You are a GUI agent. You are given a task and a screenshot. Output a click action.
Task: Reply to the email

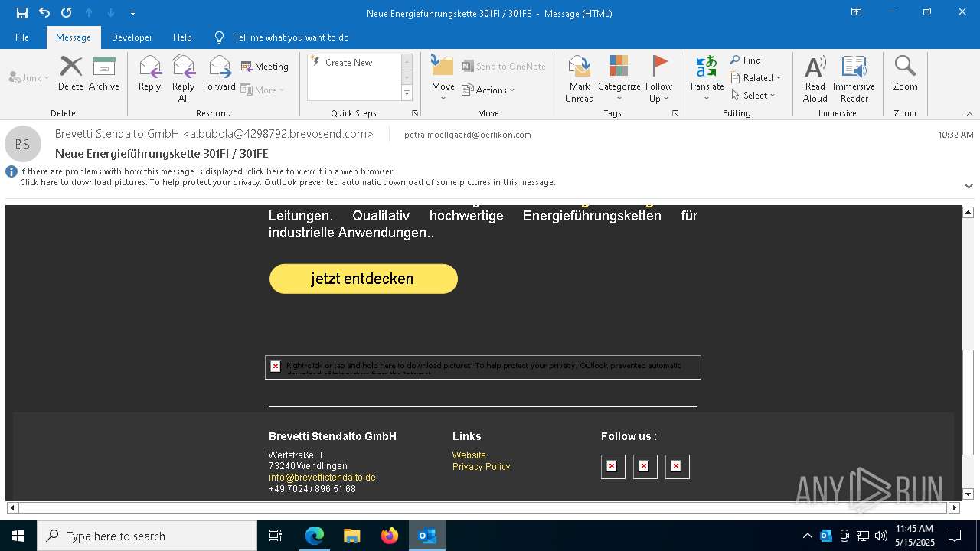(x=150, y=73)
